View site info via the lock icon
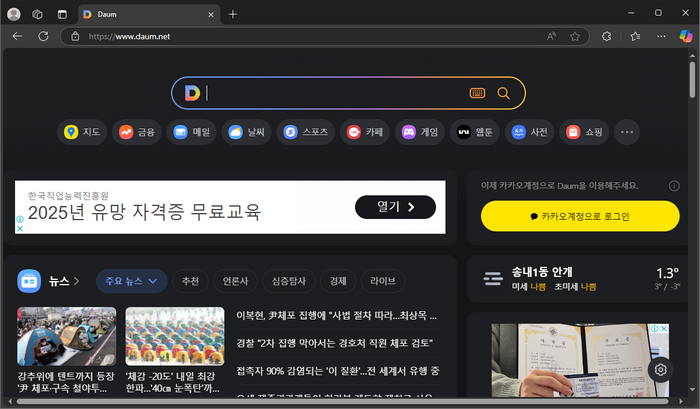This screenshot has height=409, width=700. pyautogui.click(x=75, y=36)
